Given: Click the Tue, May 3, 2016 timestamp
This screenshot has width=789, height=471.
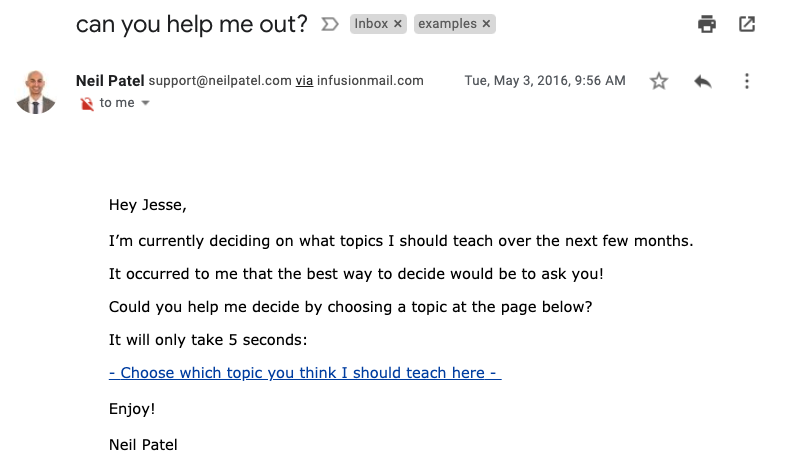Looking at the screenshot, I should click(545, 81).
